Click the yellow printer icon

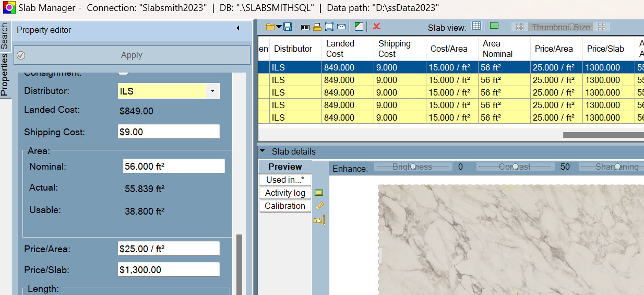(x=317, y=27)
